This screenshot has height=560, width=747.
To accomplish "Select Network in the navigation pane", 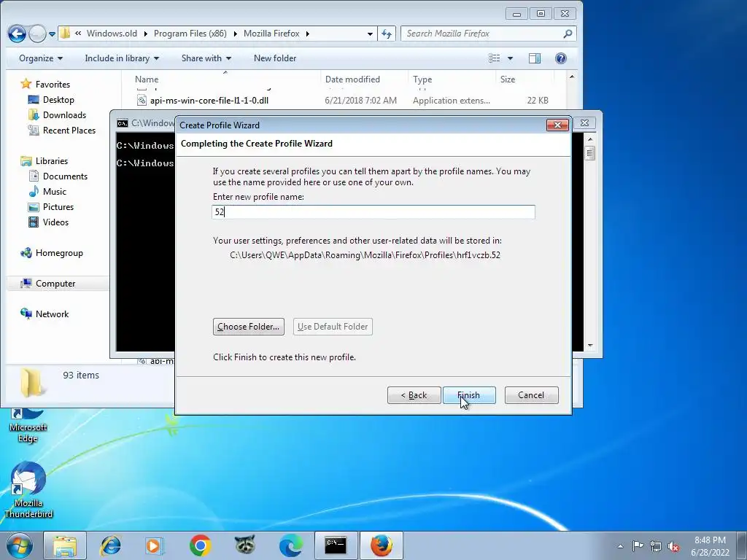I will [52, 314].
